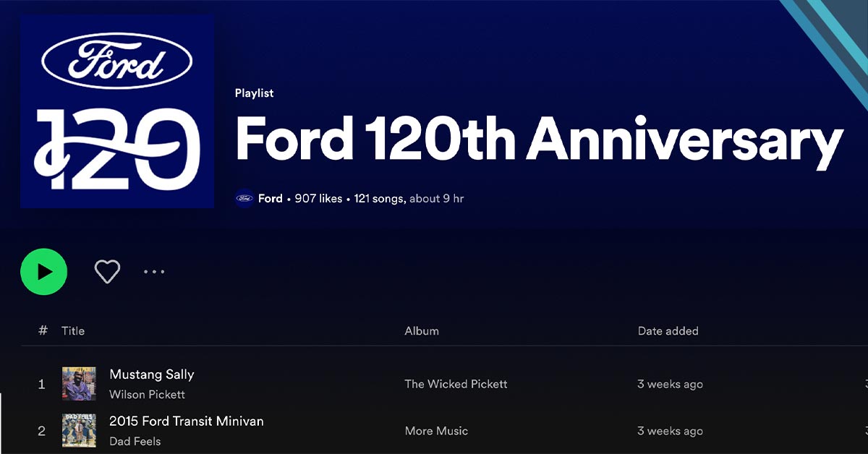Screen dimensions: 868x454
Task: Open the Ford owner profile link
Action: coord(271,197)
